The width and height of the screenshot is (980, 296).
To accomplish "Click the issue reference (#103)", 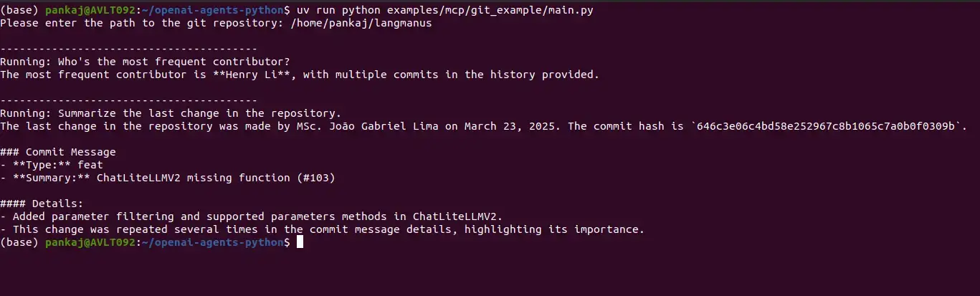I will tap(316, 178).
